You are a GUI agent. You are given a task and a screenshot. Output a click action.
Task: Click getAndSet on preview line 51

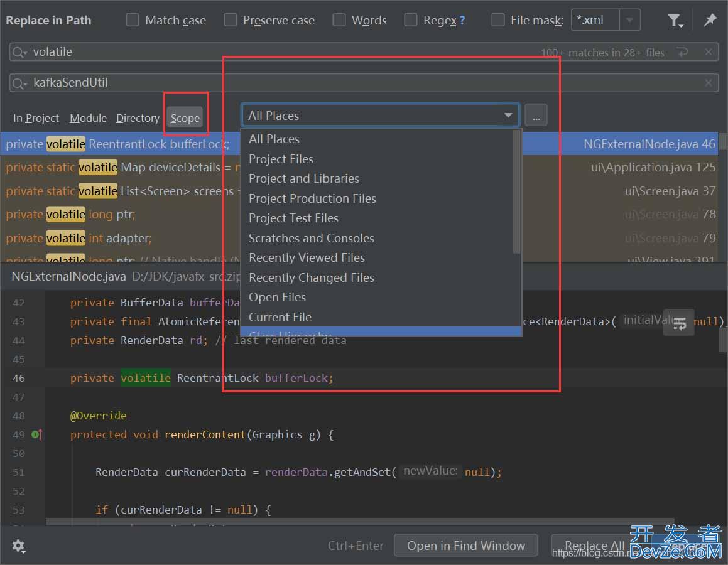pos(362,472)
